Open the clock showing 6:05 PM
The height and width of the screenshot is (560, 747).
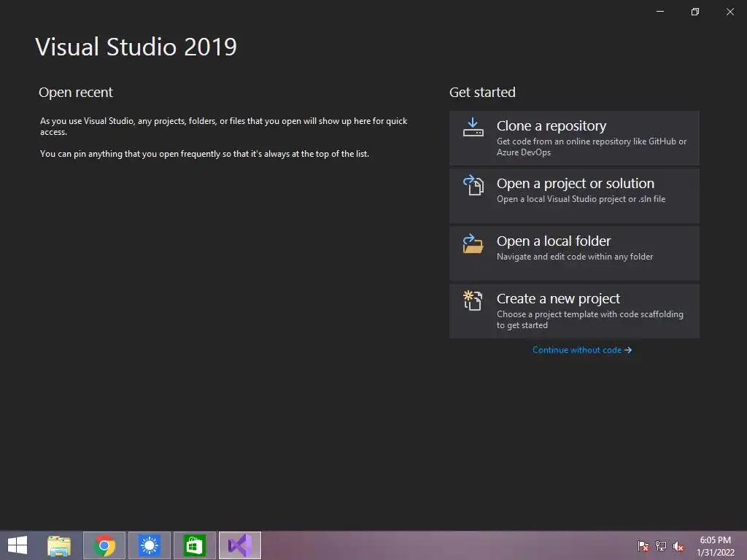(x=715, y=546)
